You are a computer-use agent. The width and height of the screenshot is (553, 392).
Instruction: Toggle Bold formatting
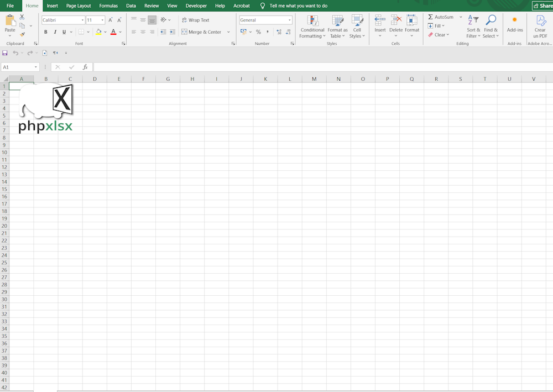pyautogui.click(x=45, y=32)
